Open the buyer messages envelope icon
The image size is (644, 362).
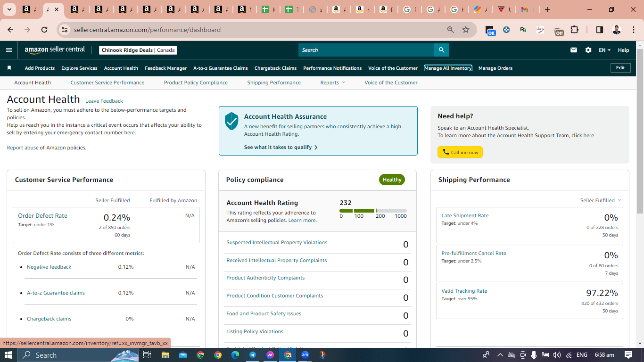(574, 50)
